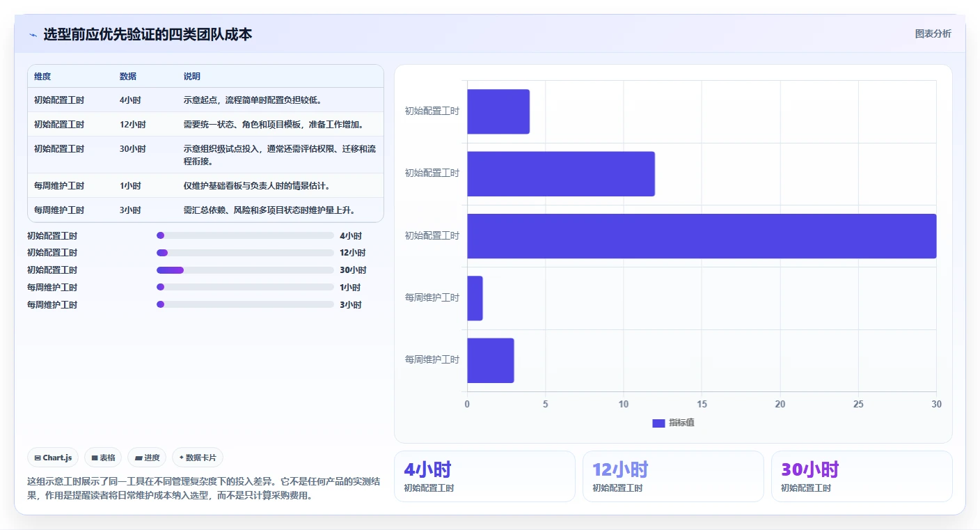Click the x-axis tick label 15
Viewport: 980px width, 530px height.
click(702, 404)
